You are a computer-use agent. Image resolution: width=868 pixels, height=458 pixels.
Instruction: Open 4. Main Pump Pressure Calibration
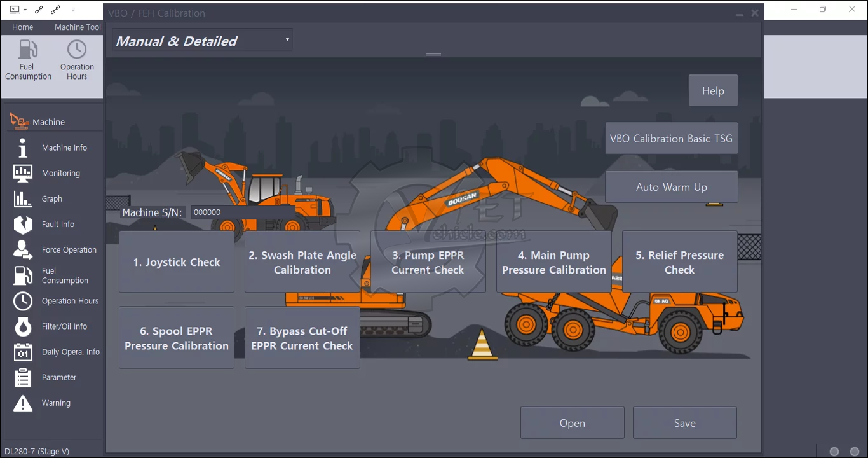tap(554, 261)
